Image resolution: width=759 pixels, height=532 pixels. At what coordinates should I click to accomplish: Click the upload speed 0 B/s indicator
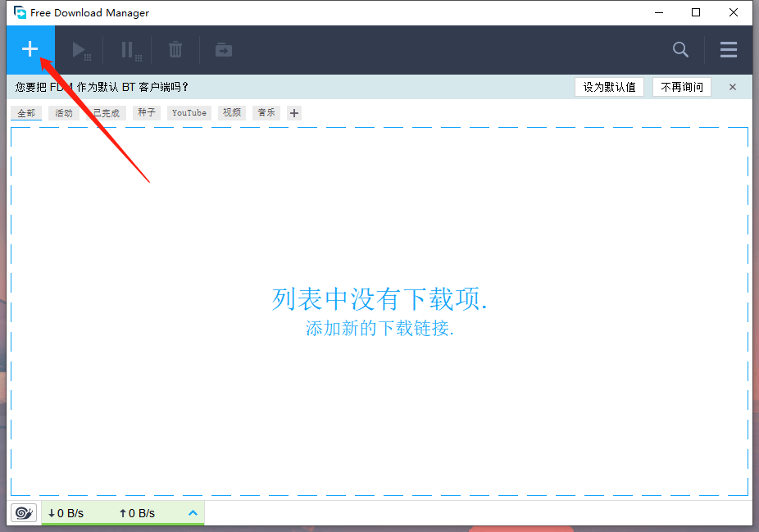coord(137,513)
